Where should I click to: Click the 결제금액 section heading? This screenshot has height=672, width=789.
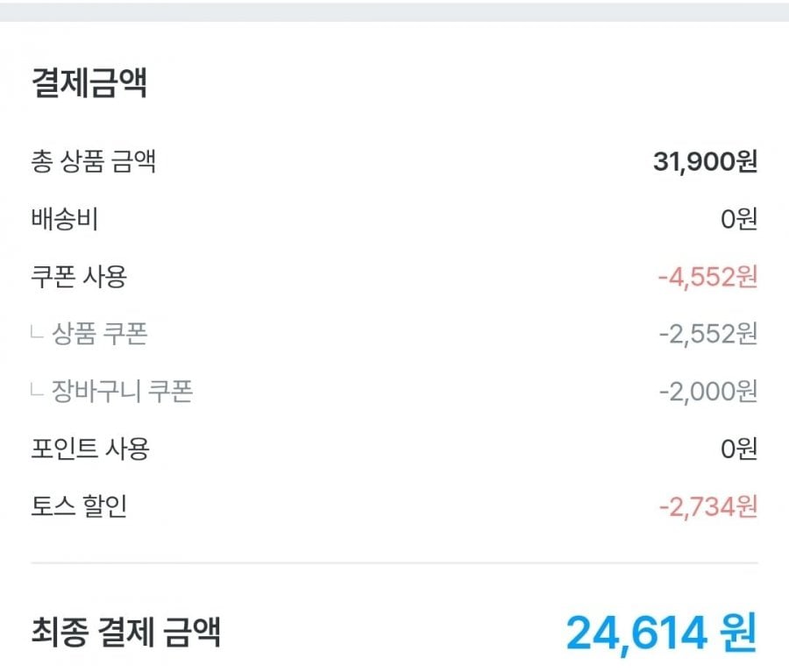tap(89, 84)
